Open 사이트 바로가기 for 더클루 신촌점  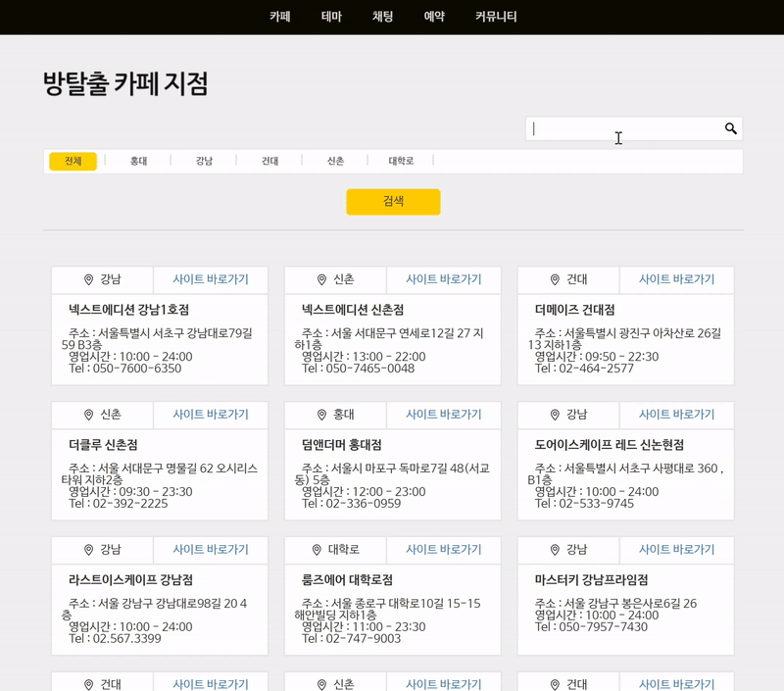point(211,415)
